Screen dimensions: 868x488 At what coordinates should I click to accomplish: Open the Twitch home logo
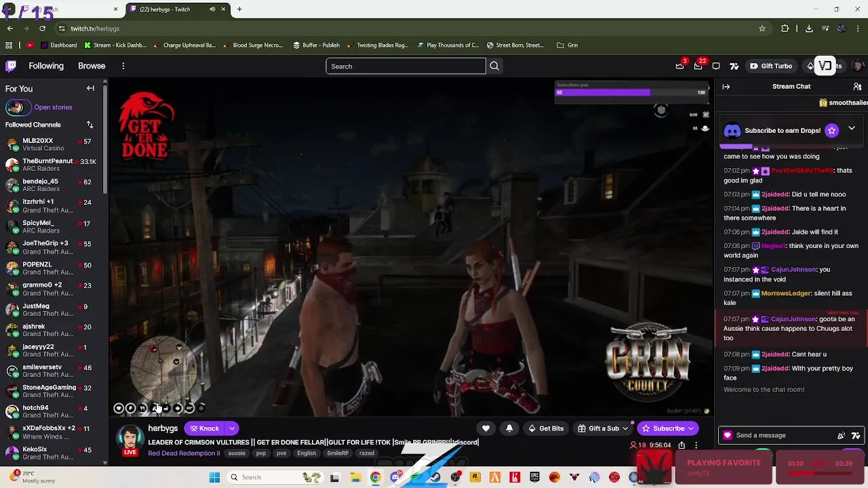tap(11, 66)
